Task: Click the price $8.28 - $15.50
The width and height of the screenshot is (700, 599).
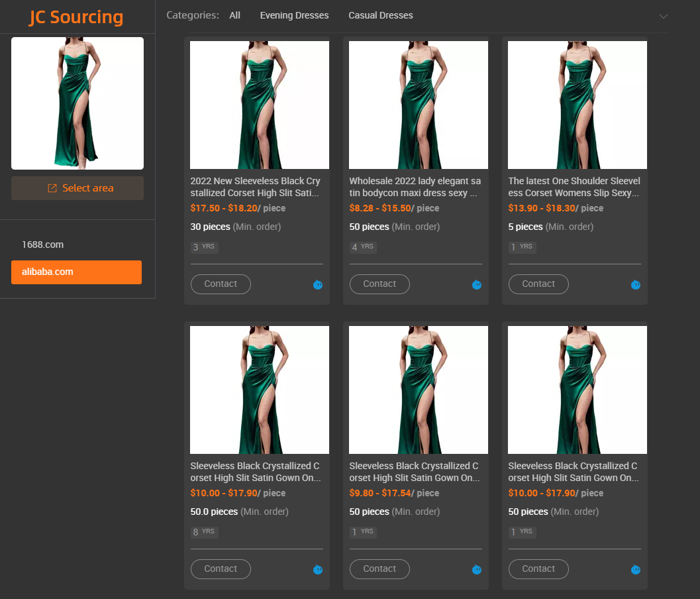Action: coord(380,208)
